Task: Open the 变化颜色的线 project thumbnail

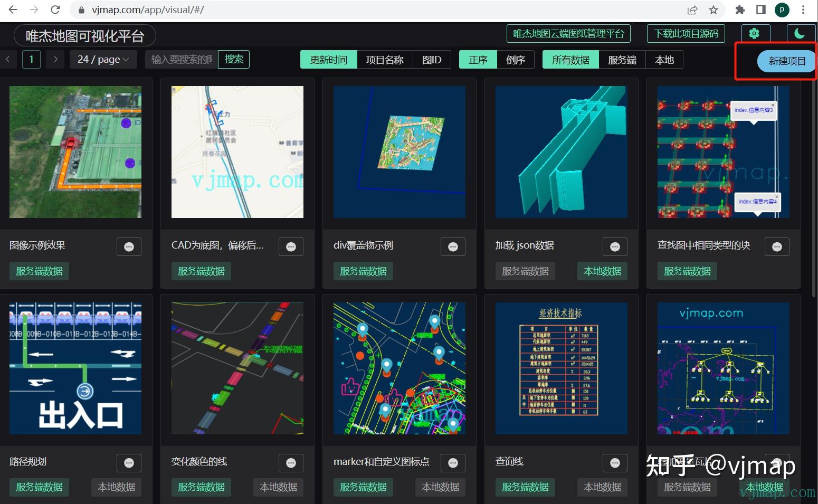Action: tap(237, 368)
